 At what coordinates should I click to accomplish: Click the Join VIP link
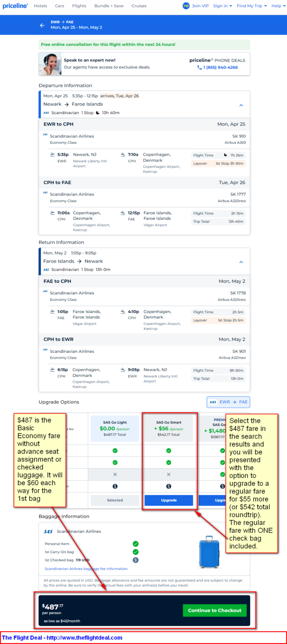[x=200, y=6]
